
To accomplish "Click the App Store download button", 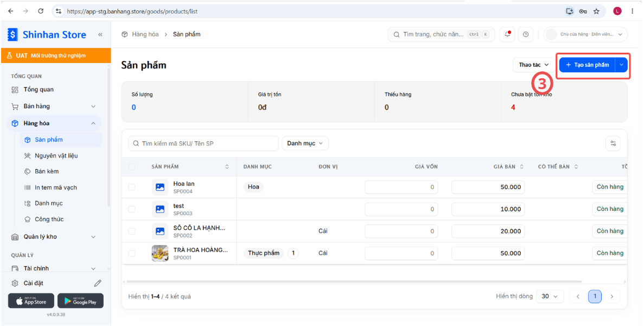I will pos(31,301).
